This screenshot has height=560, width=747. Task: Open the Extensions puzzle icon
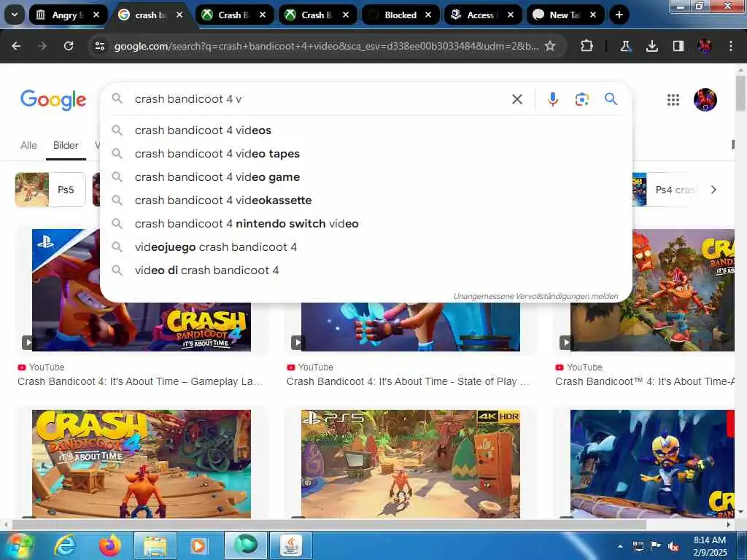point(587,46)
